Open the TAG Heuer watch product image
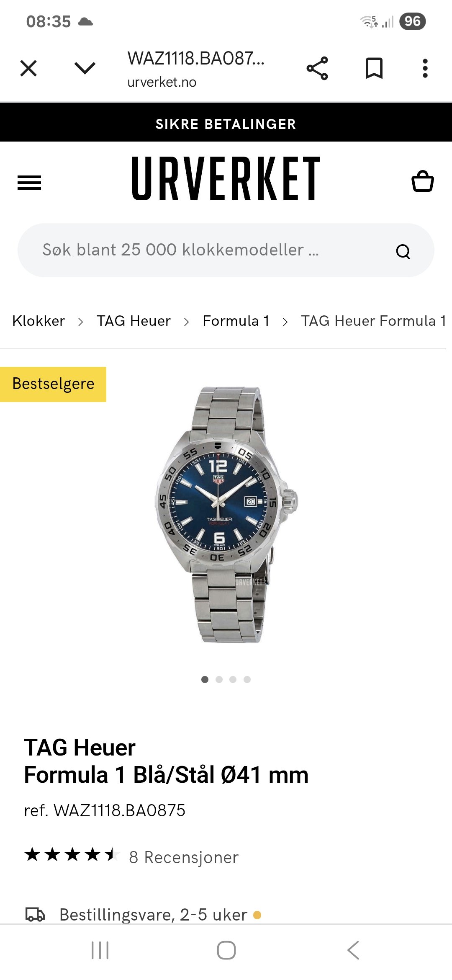The image size is (452, 980). 226,515
